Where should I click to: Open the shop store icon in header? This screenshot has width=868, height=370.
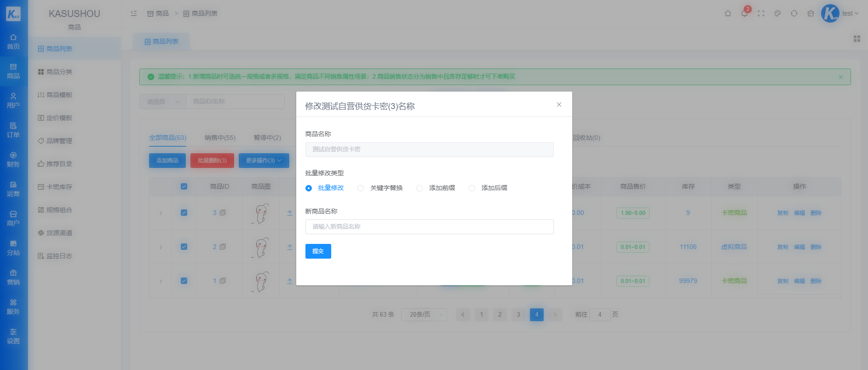(811, 13)
